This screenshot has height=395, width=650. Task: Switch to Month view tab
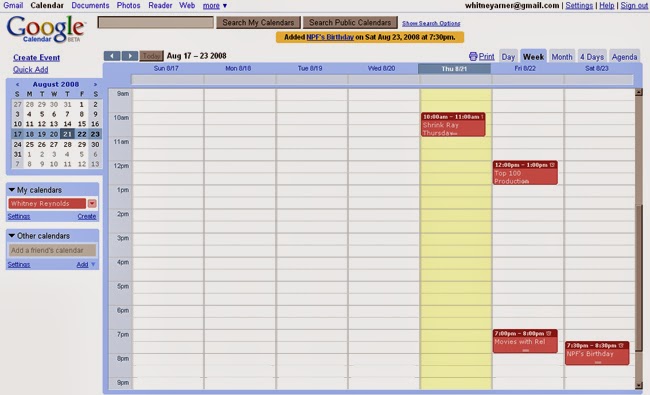[562, 57]
